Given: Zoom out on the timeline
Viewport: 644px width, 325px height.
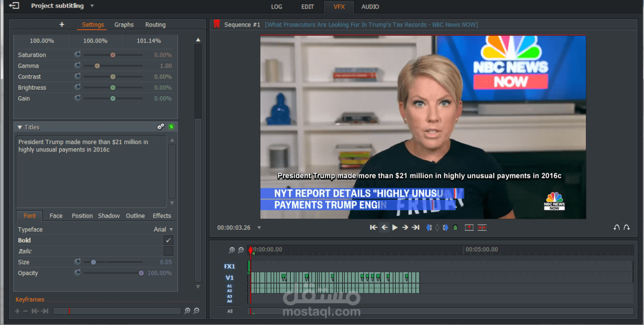Looking at the screenshot, I should point(241,250).
